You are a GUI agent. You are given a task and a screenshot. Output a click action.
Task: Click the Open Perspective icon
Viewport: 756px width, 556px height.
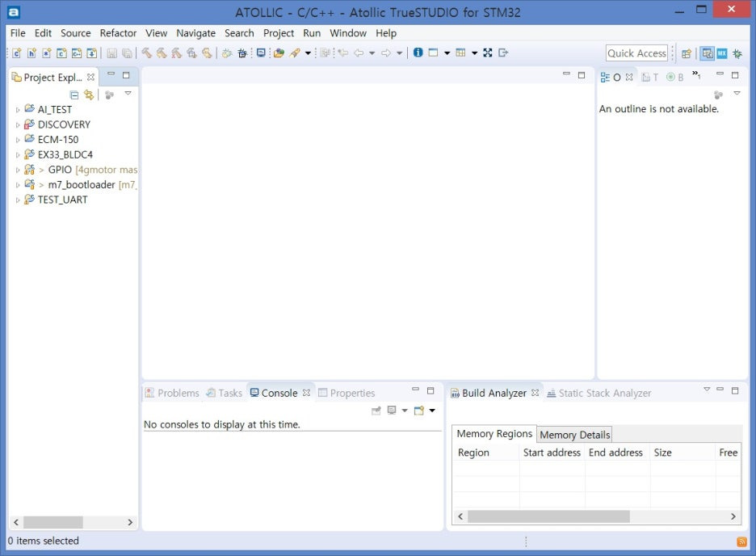click(x=686, y=53)
